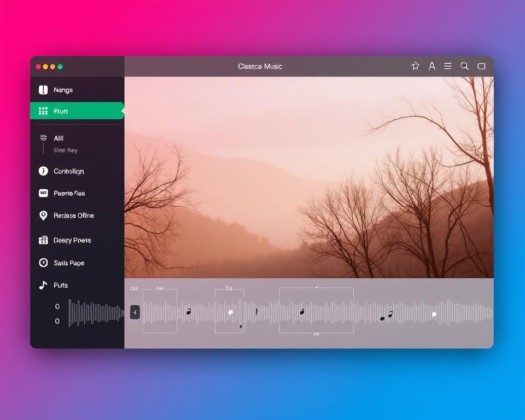Click the clock icon beside Salls Page
Screen dimensions: 525x420
click(x=43, y=263)
